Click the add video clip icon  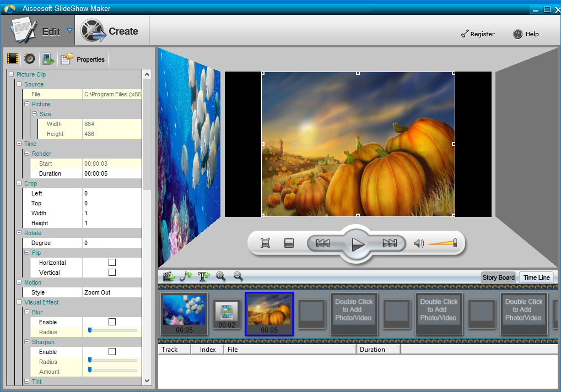[169, 277]
